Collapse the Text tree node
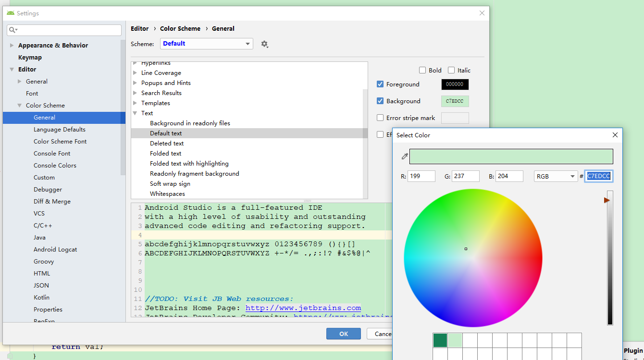This screenshot has width=644, height=360. [x=136, y=113]
